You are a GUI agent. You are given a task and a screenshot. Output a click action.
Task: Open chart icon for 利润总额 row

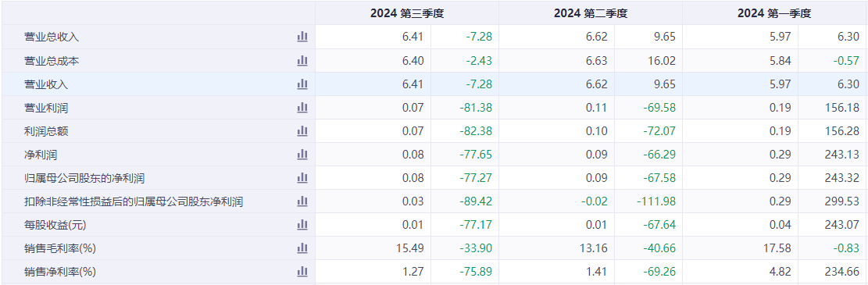tap(302, 131)
